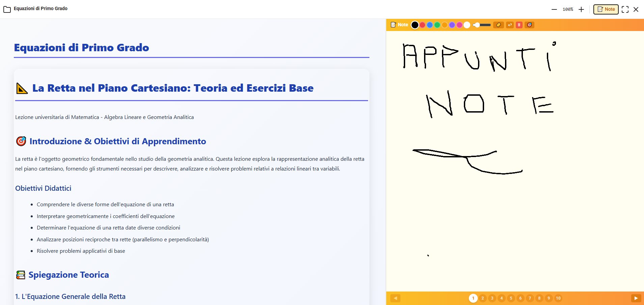Click the red trash clear-notes icon
This screenshot has height=305, width=644.
[x=519, y=25]
